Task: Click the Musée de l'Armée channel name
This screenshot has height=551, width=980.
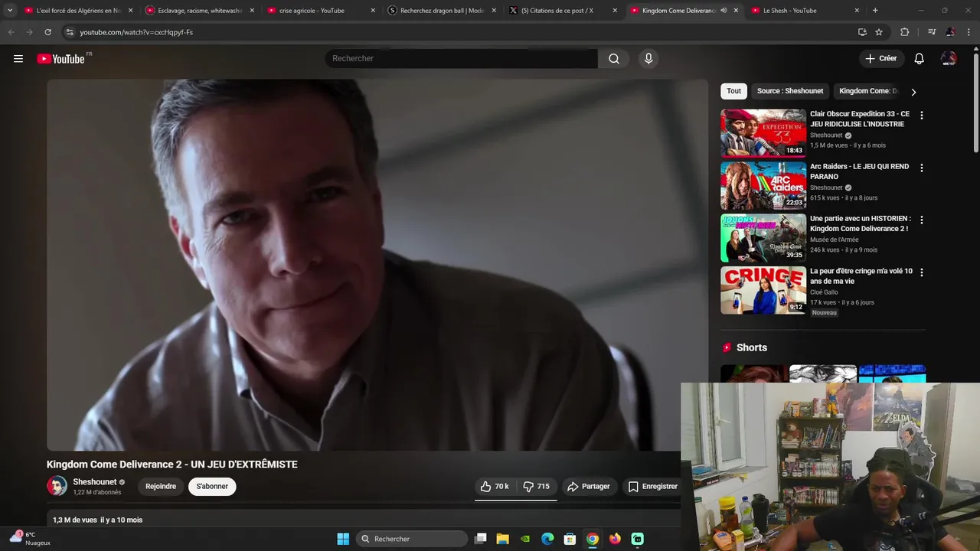Action: pyautogui.click(x=835, y=240)
